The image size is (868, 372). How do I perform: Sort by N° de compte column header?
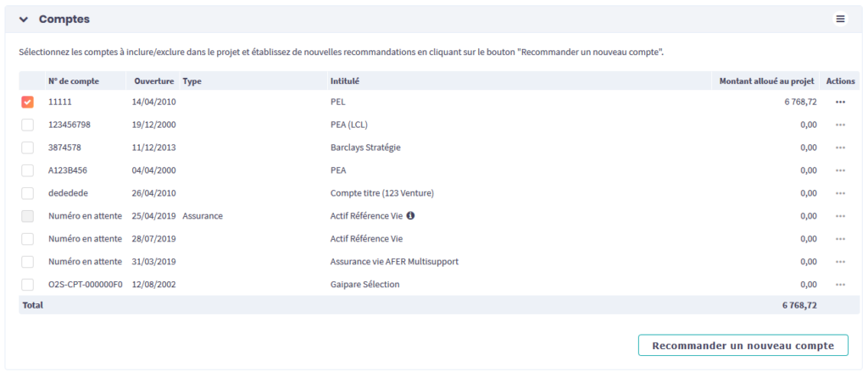[74, 81]
